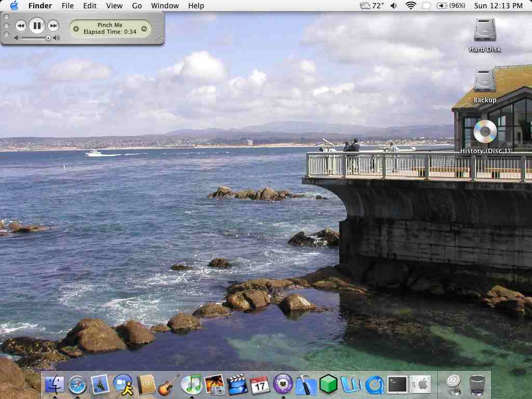
Task: Click the arrow left of the Pinch Me title
Action: click(76, 29)
